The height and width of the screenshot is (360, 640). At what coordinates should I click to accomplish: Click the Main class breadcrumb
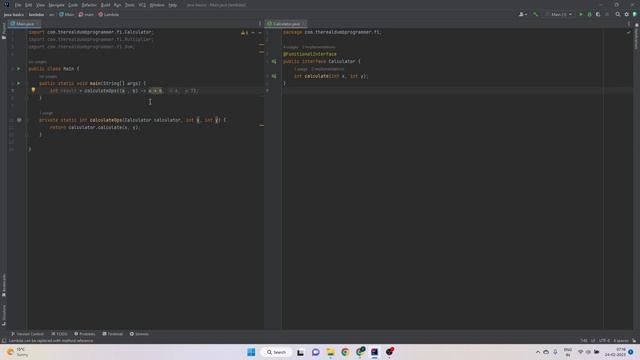pyautogui.click(x=67, y=14)
